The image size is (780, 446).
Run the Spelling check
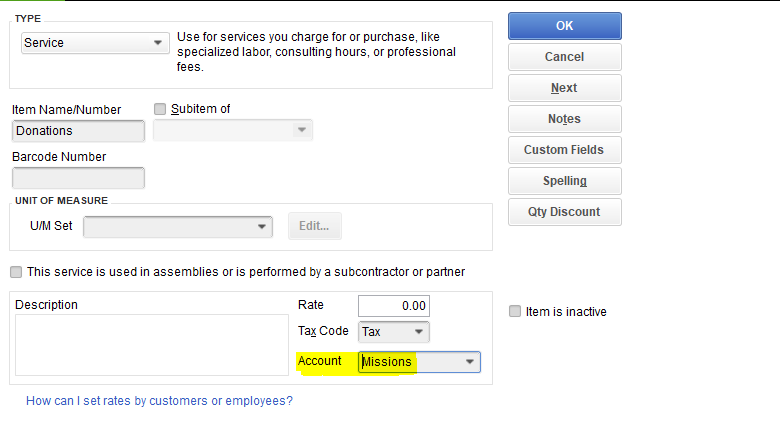pos(564,181)
